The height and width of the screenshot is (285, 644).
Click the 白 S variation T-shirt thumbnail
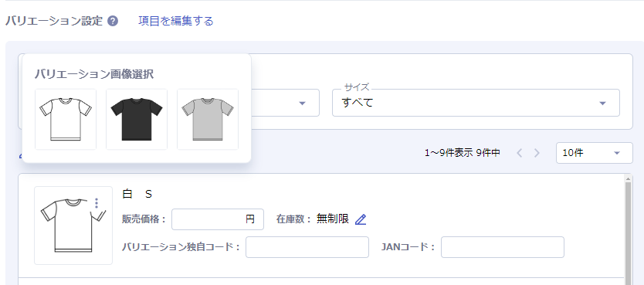point(73,226)
